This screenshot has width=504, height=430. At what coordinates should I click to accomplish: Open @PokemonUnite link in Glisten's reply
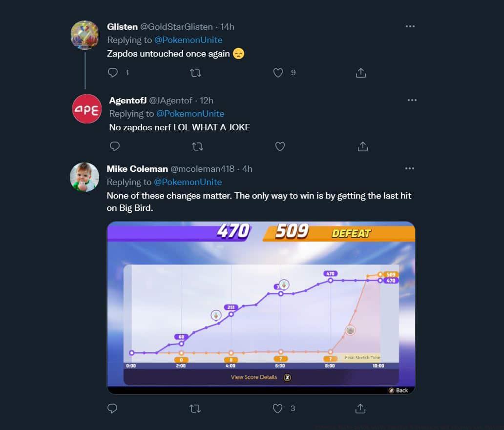coord(188,40)
